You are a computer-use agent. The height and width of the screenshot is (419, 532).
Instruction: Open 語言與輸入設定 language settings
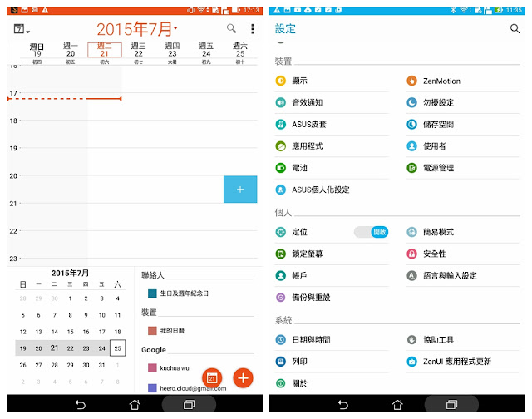[x=463, y=275]
